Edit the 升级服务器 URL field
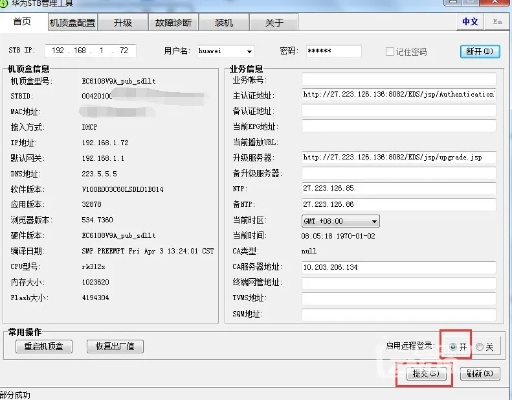This screenshot has width=512, height=400. tap(399, 157)
